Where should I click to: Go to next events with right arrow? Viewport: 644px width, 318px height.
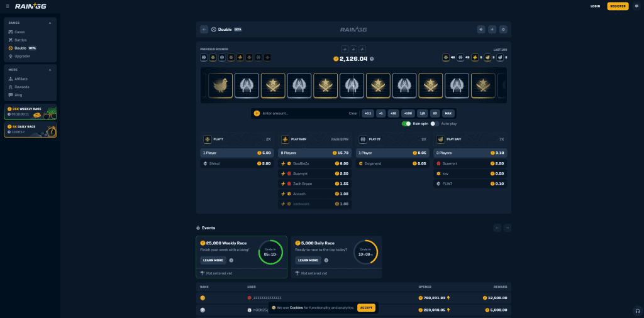click(x=507, y=228)
